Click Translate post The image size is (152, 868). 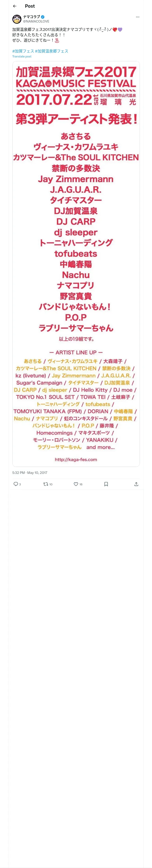click(22, 57)
